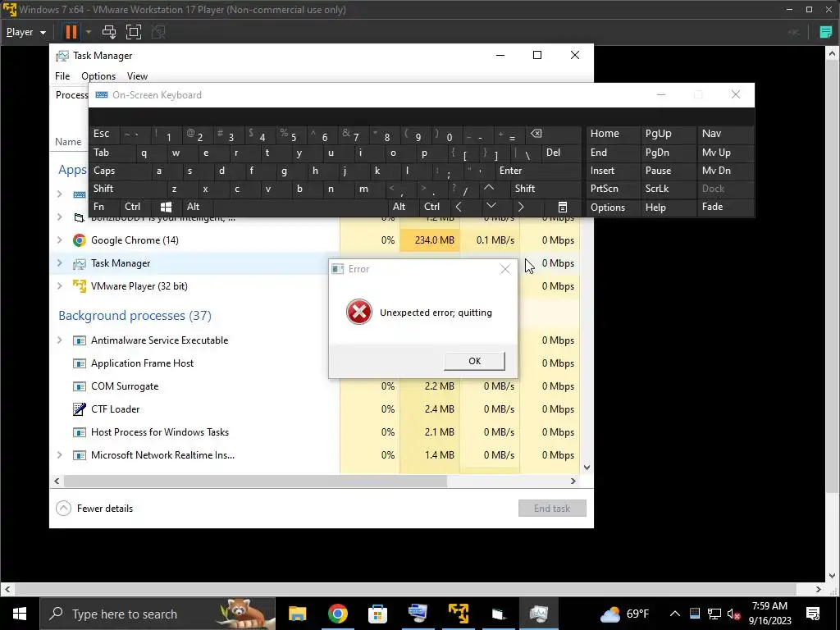Expand the Task Manager process row
This screenshot has width=840, height=630.
(59, 263)
